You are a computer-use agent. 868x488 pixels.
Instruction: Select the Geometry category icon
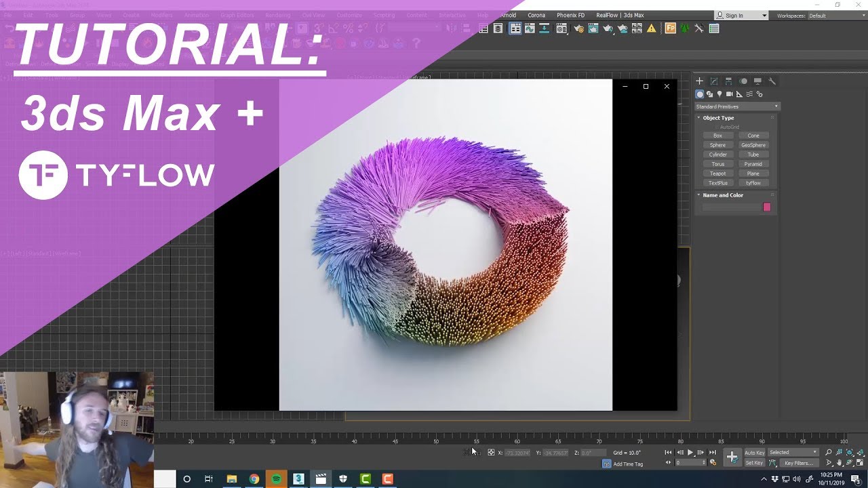click(x=700, y=94)
